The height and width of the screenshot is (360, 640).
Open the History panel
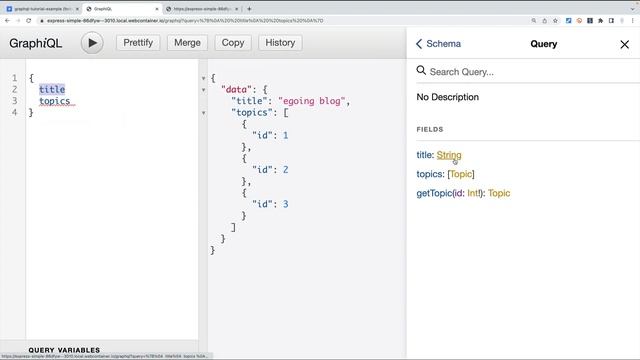tap(280, 43)
